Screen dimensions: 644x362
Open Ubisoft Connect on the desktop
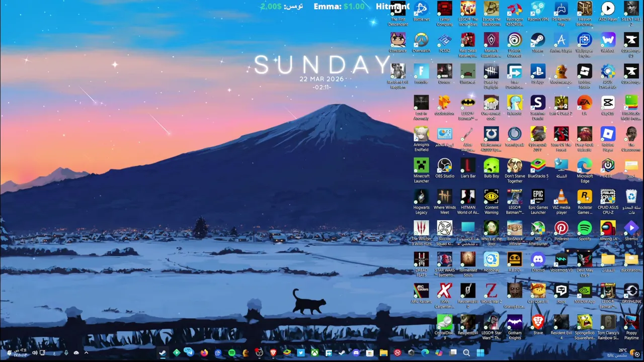514,45
